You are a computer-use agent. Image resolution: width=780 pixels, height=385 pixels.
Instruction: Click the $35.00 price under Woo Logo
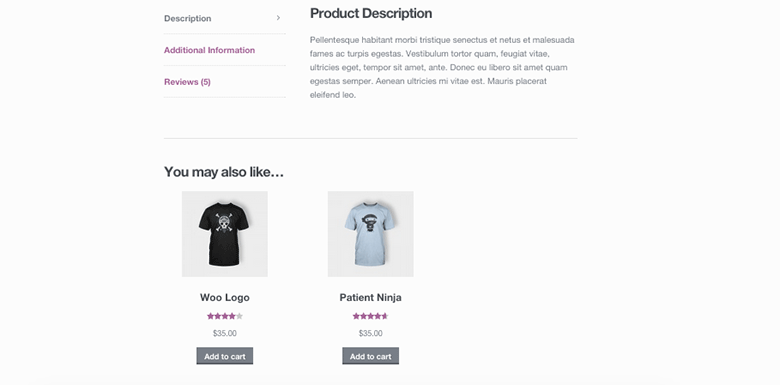tap(225, 333)
